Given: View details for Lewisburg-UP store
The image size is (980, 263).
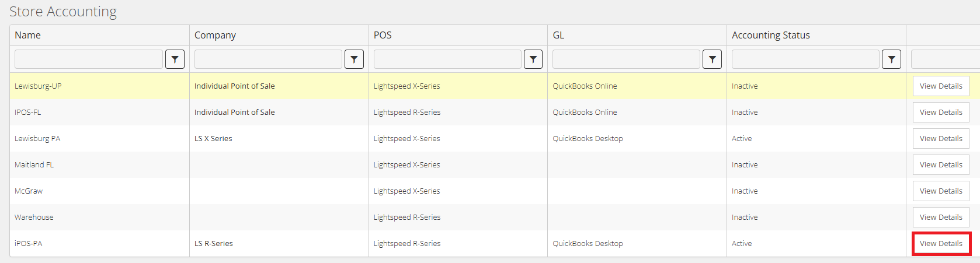Looking at the screenshot, I should [941, 86].
